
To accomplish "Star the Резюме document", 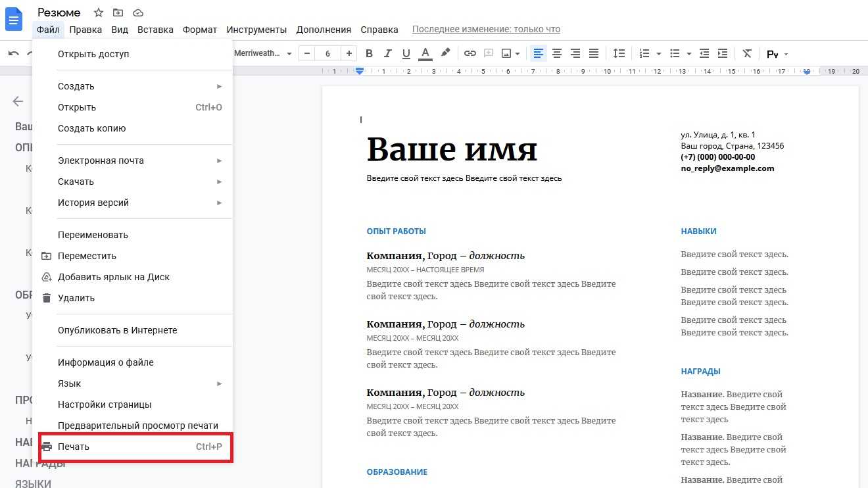I will coord(99,12).
